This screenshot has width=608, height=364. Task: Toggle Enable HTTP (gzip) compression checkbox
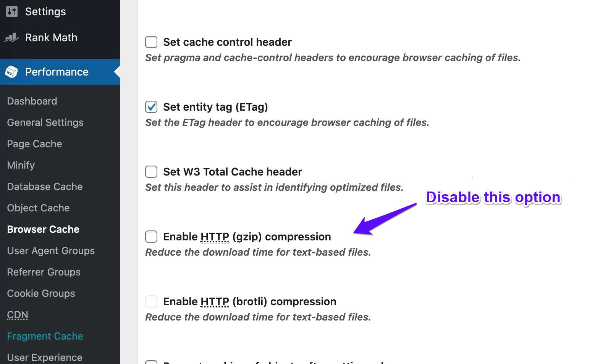pos(151,237)
